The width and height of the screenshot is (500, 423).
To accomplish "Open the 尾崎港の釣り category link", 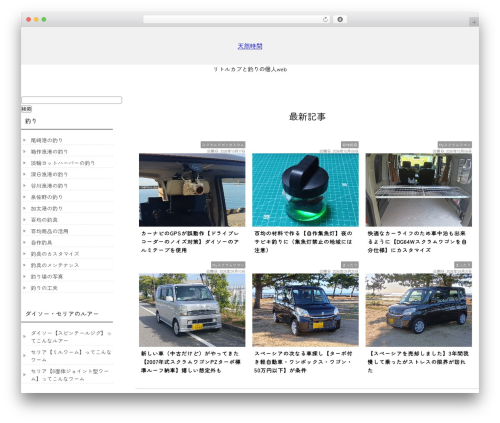I will [47, 140].
